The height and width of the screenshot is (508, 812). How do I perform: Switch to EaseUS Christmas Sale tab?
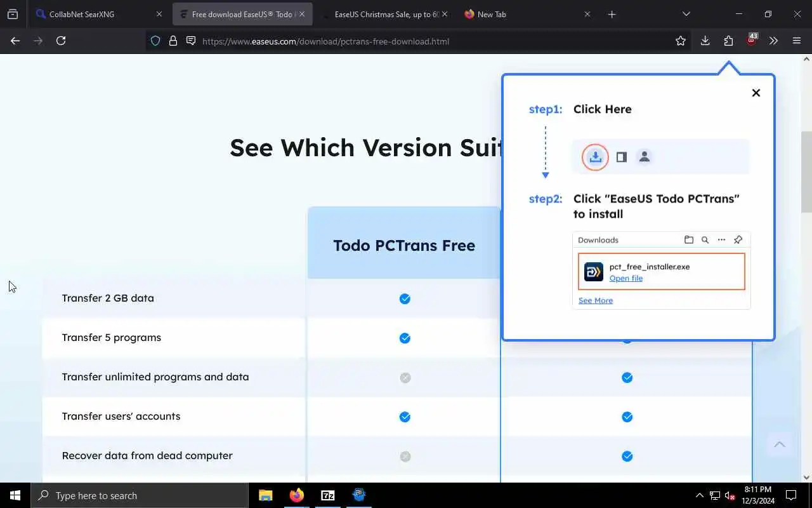[387, 14]
